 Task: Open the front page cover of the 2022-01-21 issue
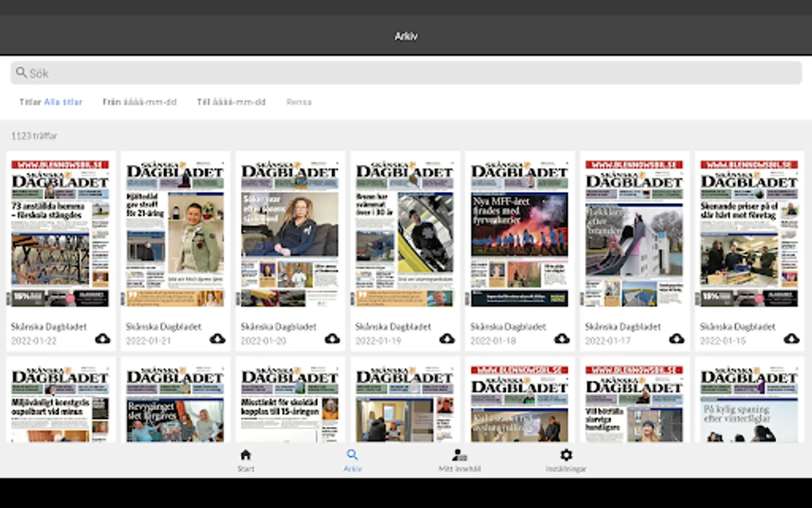tap(175, 233)
